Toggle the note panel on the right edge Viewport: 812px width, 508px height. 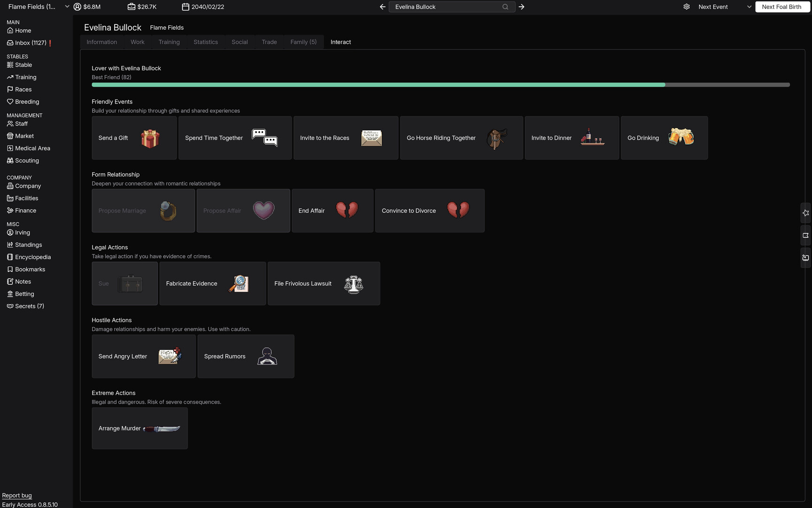tap(805, 257)
